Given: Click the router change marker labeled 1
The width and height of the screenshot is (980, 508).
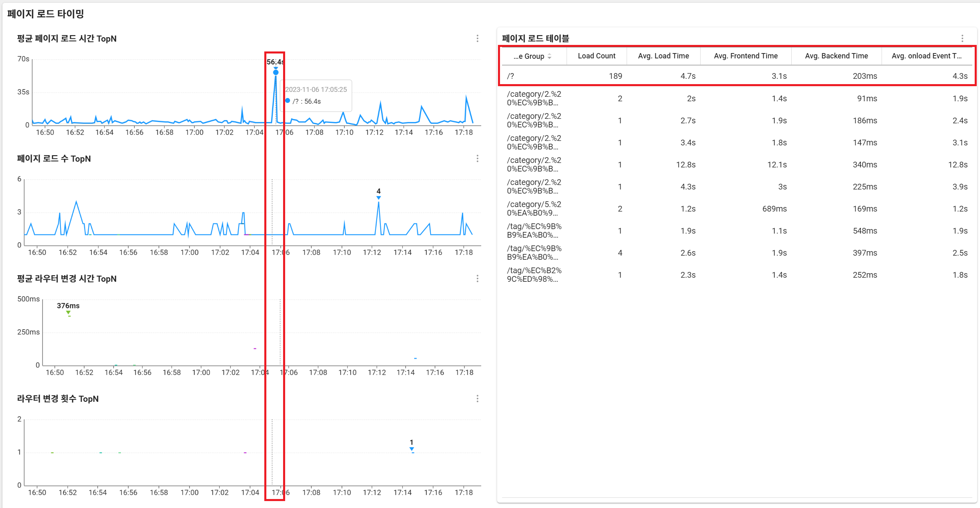Looking at the screenshot, I should click(412, 449).
